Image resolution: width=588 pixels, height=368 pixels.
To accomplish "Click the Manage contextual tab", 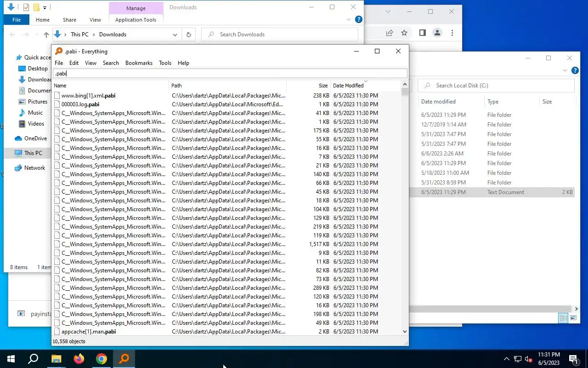I will click(136, 8).
